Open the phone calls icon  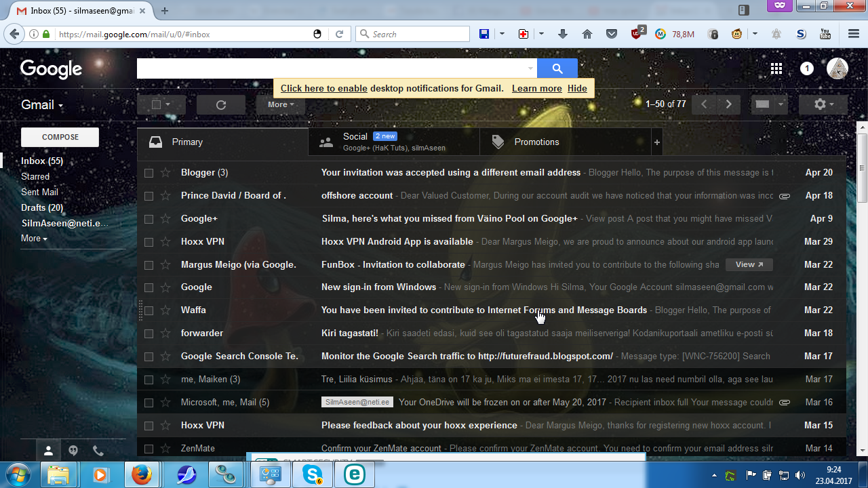[x=98, y=451]
